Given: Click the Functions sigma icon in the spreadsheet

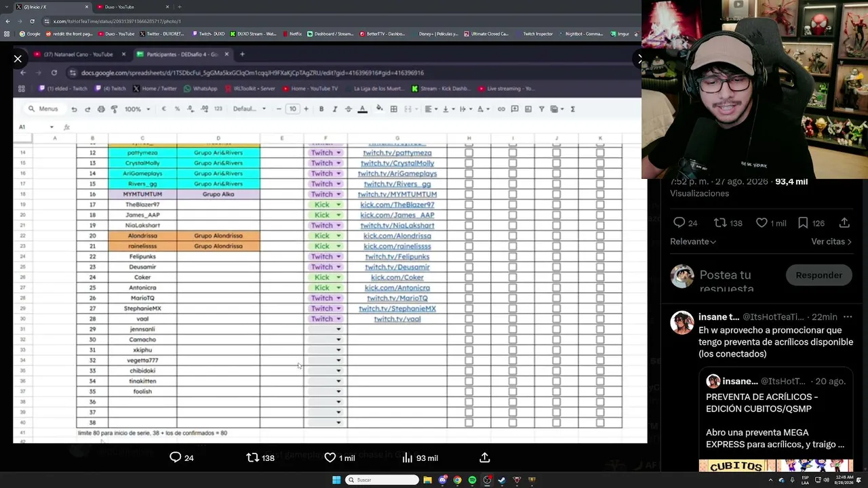Looking at the screenshot, I should click(572, 108).
